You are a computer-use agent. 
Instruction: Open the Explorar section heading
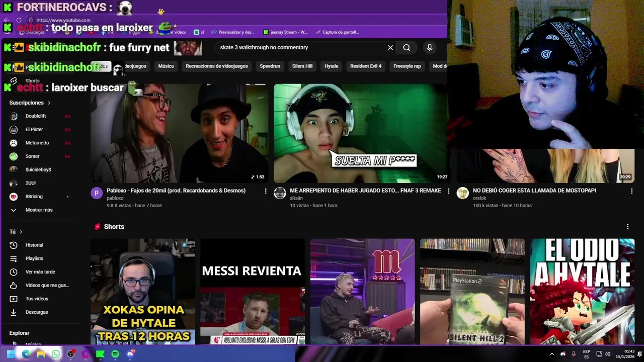click(x=19, y=333)
